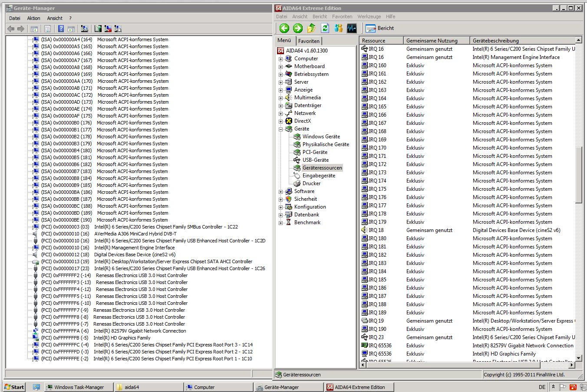
Task: Select IRQ 18 Digital Devices row
Action: pos(468,230)
